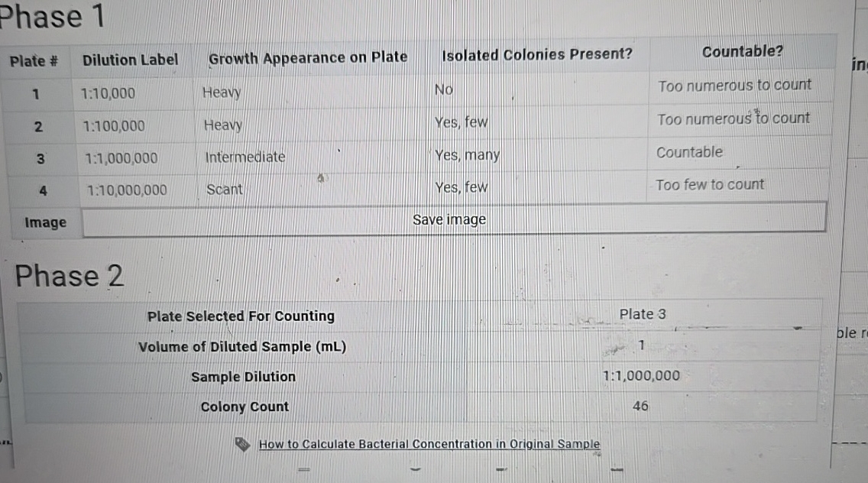868x483 pixels.
Task: Click the Phase 2 heading
Action: pyautogui.click(x=70, y=276)
